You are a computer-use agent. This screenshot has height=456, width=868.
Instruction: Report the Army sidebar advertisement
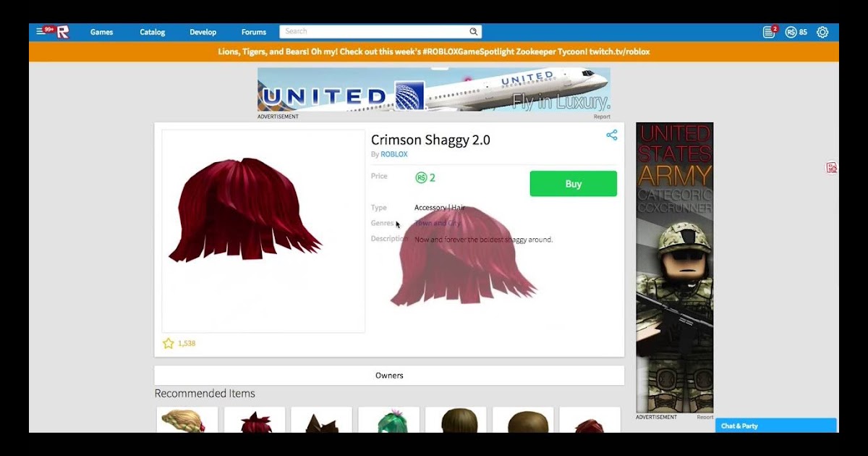click(705, 417)
